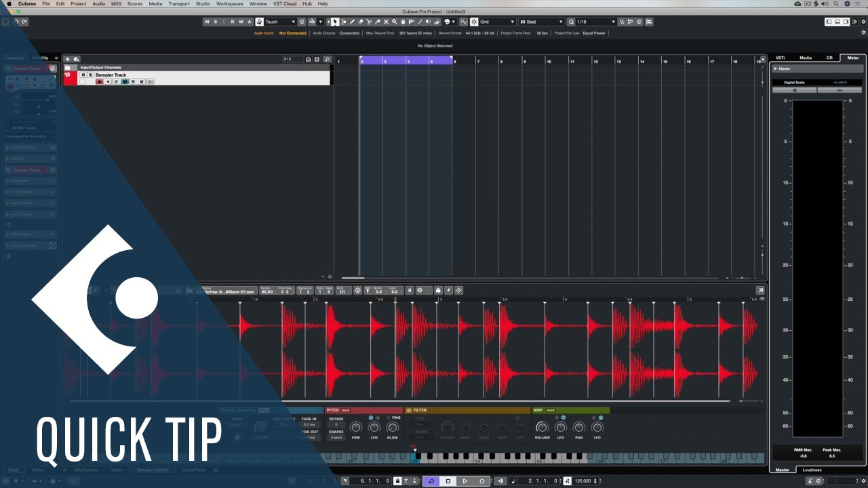Toggle Read Automation on Sampler Track
868x488 pixels.
pyautogui.click(x=134, y=81)
